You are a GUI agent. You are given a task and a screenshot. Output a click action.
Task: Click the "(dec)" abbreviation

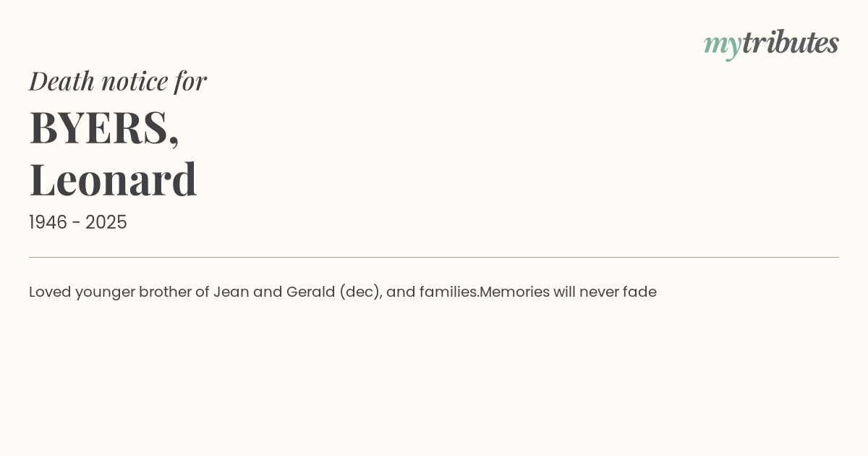tap(360, 292)
